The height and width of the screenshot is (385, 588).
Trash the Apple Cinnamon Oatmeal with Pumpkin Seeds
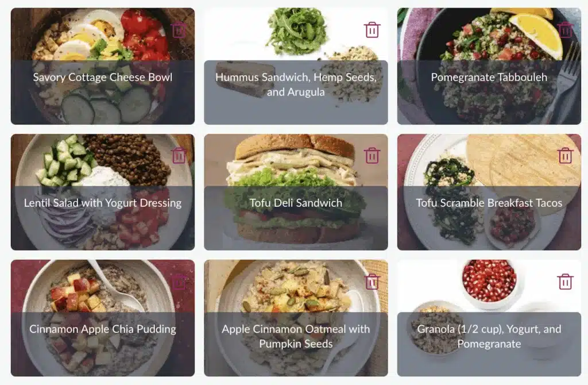372,282
